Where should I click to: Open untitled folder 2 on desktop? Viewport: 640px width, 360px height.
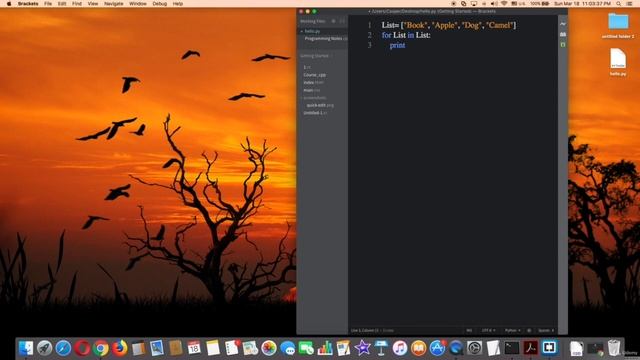click(x=618, y=25)
